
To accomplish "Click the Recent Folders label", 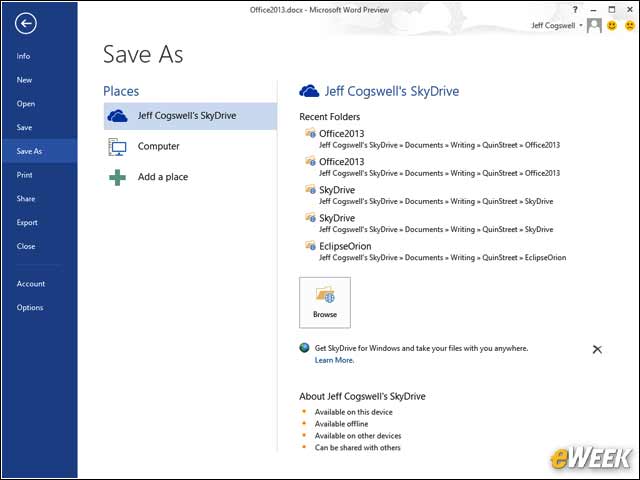I will [x=329, y=117].
